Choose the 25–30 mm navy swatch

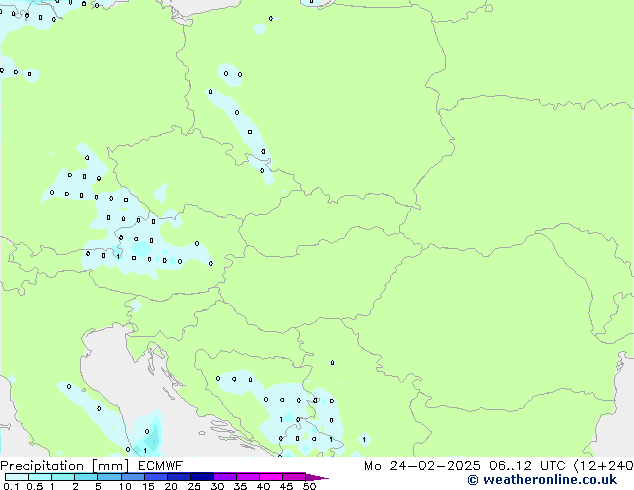pyautogui.click(x=202, y=477)
